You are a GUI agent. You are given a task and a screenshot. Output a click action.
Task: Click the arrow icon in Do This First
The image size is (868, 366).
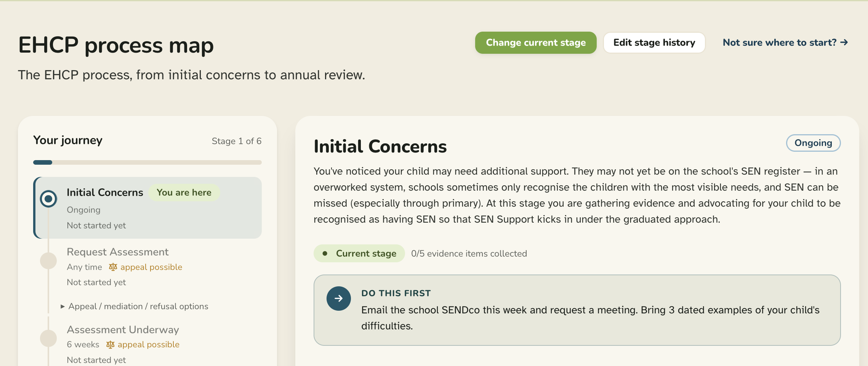point(339,299)
